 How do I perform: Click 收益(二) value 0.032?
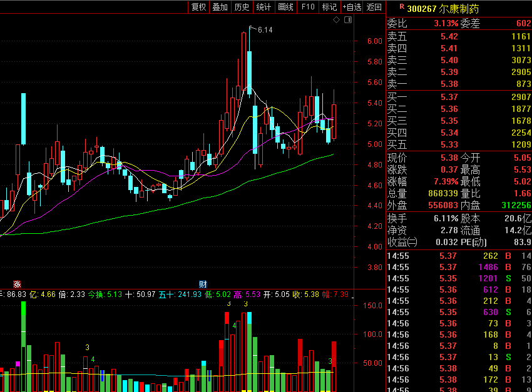click(x=446, y=242)
